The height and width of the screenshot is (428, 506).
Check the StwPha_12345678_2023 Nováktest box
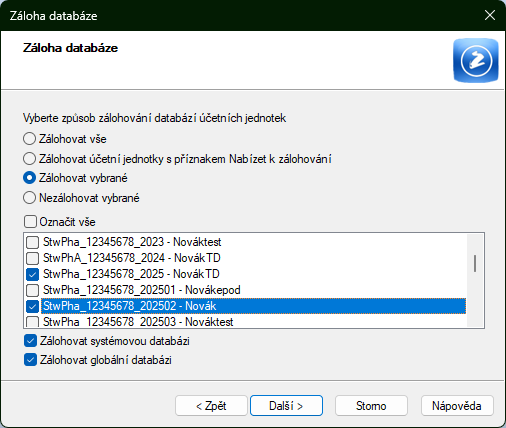[32, 242]
